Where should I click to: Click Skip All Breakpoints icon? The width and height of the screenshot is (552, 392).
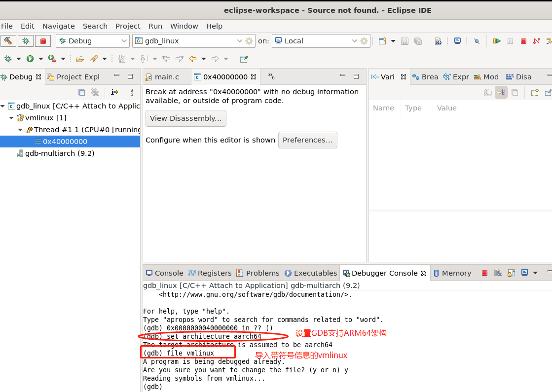coord(477,41)
